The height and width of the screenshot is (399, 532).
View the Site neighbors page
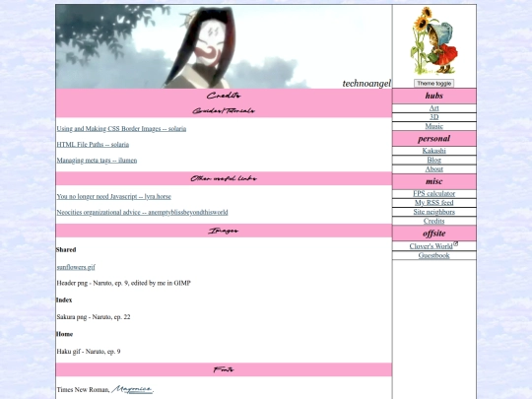coord(433,212)
